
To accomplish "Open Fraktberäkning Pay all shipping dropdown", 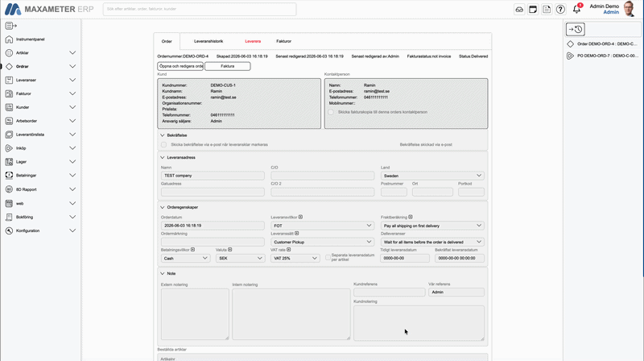I will point(432,226).
